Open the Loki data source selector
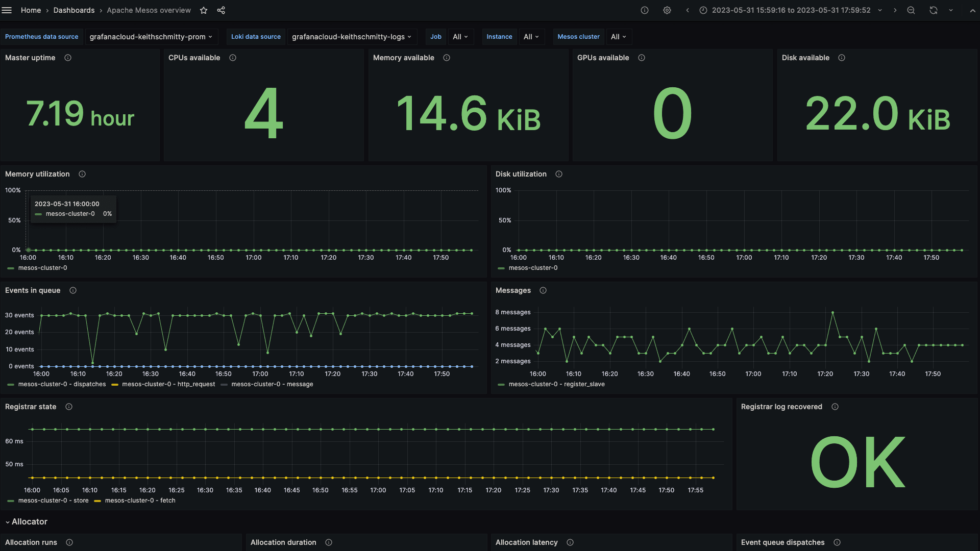This screenshot has height=551, width=980. [351, 37]
